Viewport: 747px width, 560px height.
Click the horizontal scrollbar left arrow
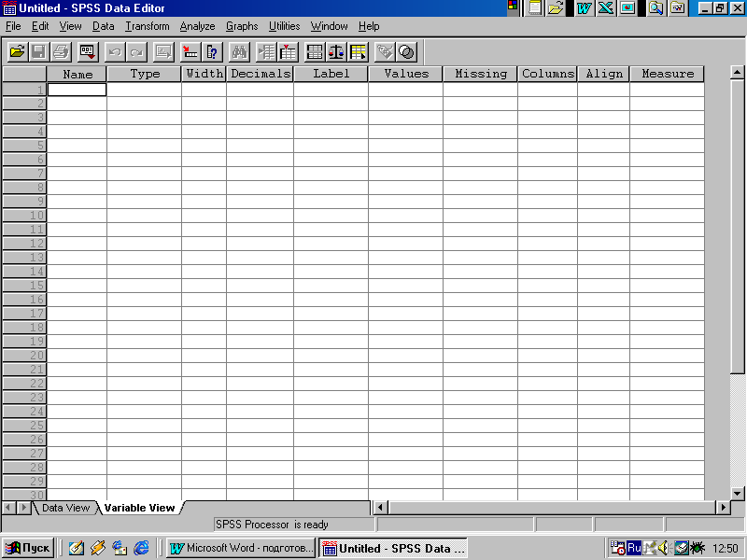pos(380,508)
